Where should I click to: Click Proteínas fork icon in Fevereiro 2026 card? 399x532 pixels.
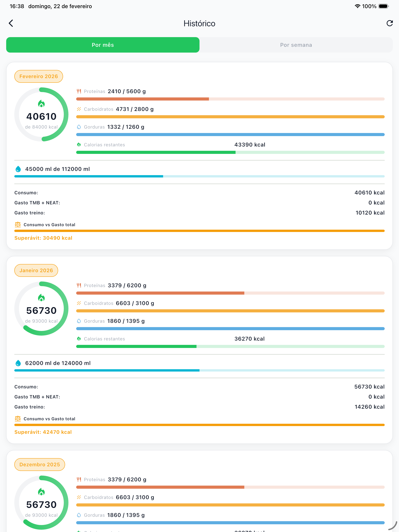(x=79, y=91)
